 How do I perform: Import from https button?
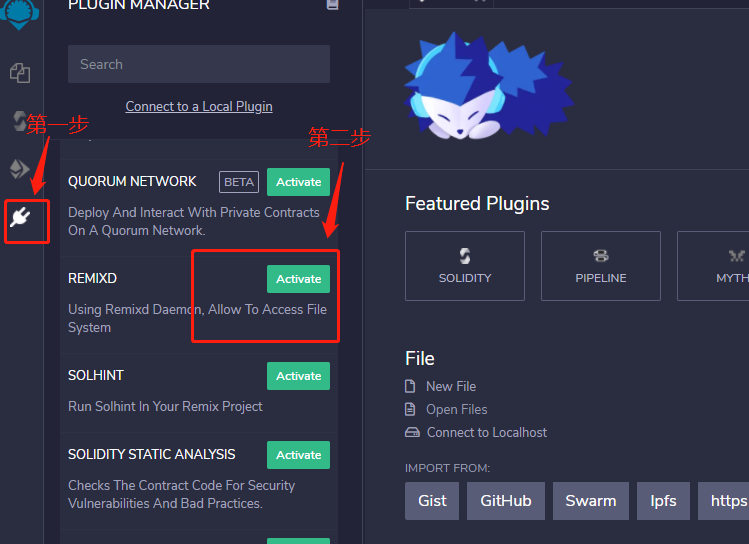click(723, 501)
